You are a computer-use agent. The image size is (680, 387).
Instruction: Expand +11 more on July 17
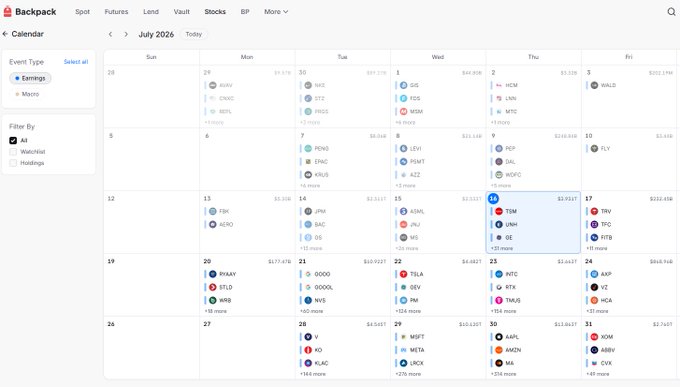pos(597,248)
